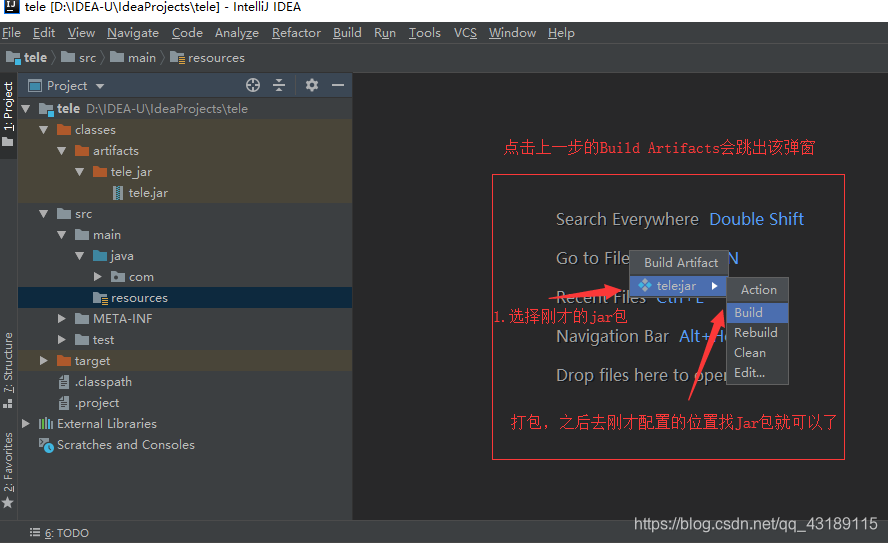Click the Favorites star icon
Viewport: 888px width, 543px height.
pos(8,502)
